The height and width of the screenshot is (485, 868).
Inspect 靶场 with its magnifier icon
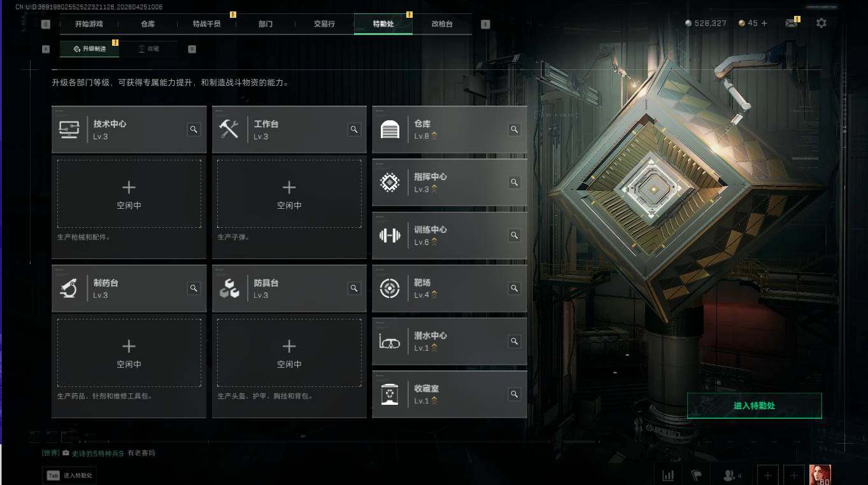[514, 288]
